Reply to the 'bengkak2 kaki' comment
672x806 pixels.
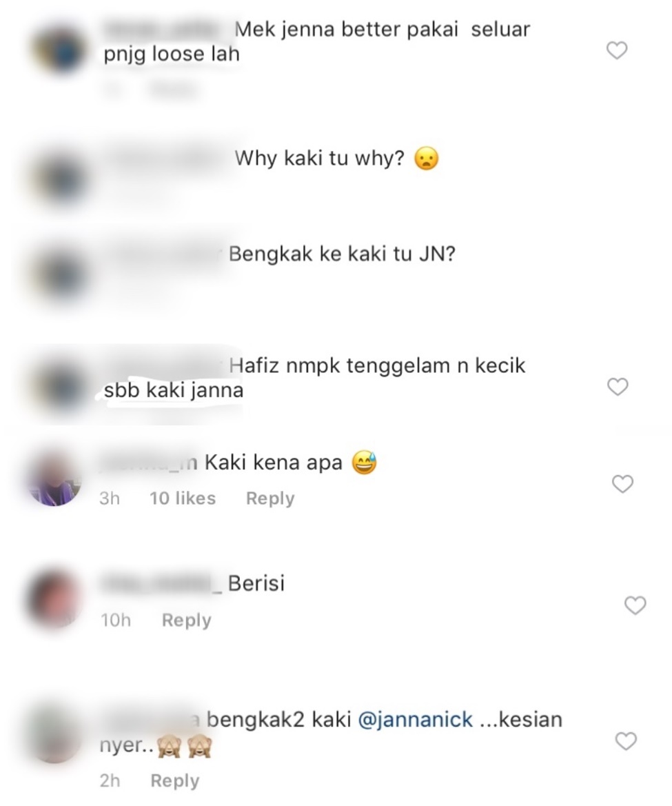pyautogui.click(x=174, y=780)
